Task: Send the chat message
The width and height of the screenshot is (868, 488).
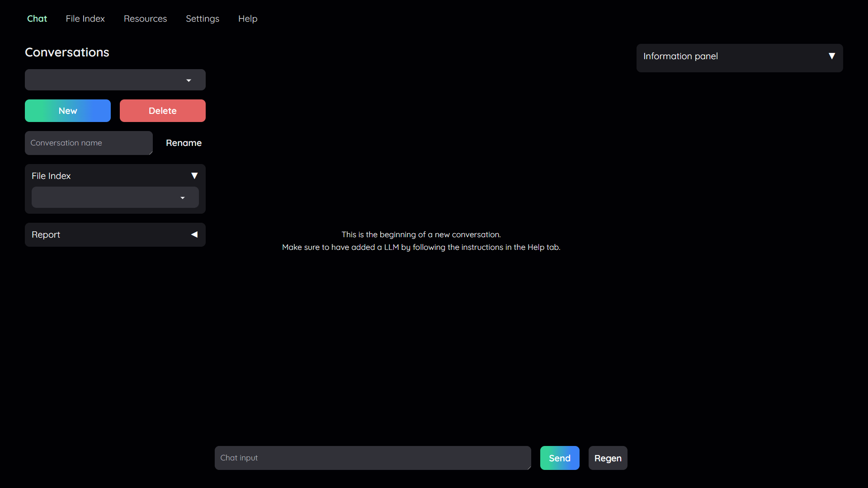Action: click(x=559, y=458)
